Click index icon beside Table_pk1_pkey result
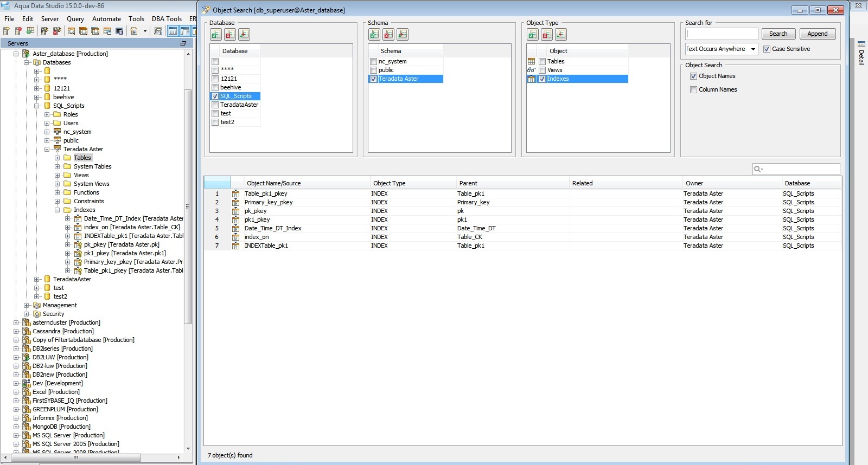The width and height of the screenshot is (868, 465). [x=235, y=193]
